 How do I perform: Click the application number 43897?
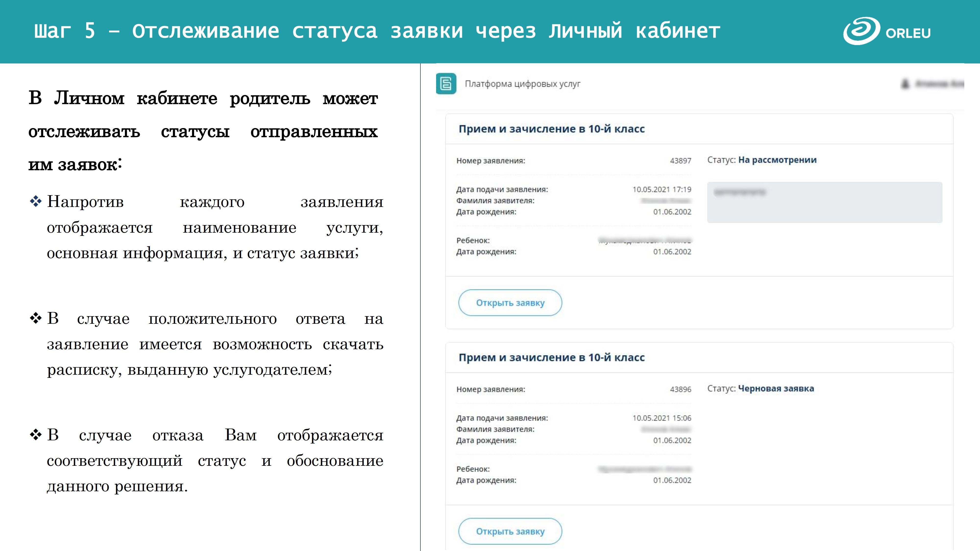pos(680,161)
